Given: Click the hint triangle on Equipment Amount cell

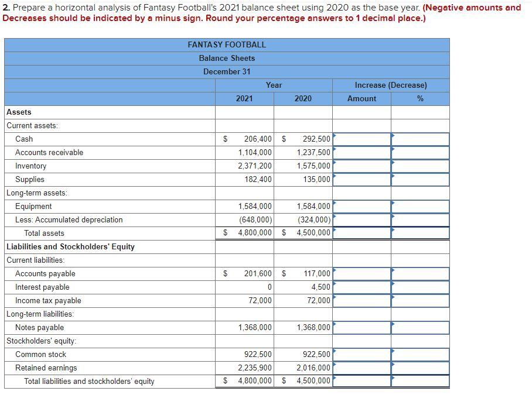Looking at the screenshot, I should pyautogui.click(x=335, y=203).
